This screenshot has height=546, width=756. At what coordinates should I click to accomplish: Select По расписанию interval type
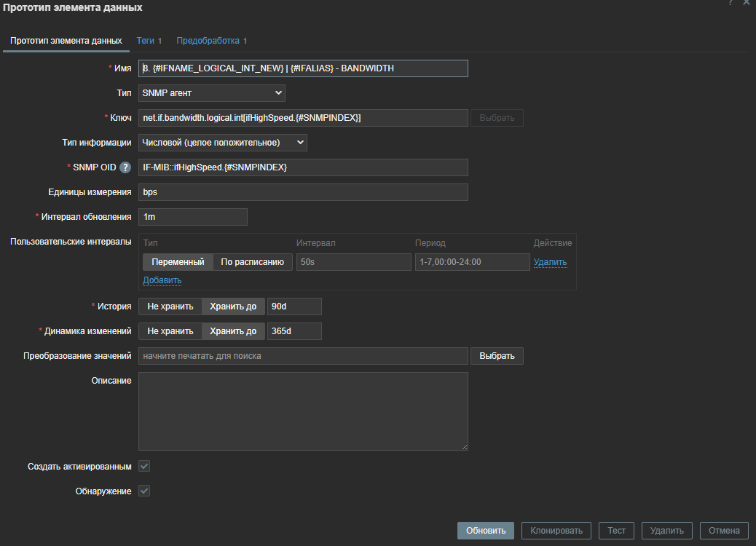click(252, 262)
